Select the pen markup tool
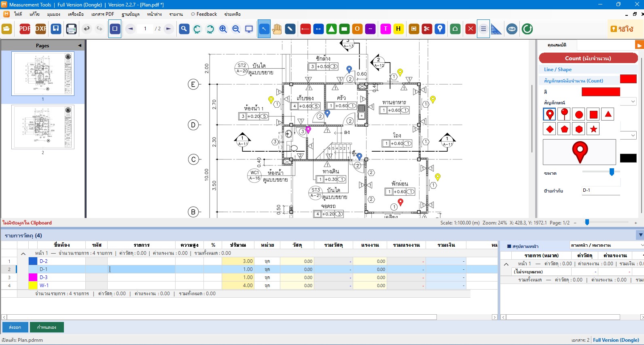The width and height of the screenshot is (644, 345). pos(290,29)
